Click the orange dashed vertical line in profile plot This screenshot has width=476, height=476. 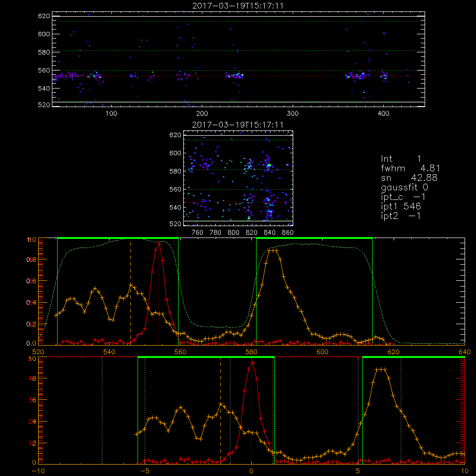point(130,291)
